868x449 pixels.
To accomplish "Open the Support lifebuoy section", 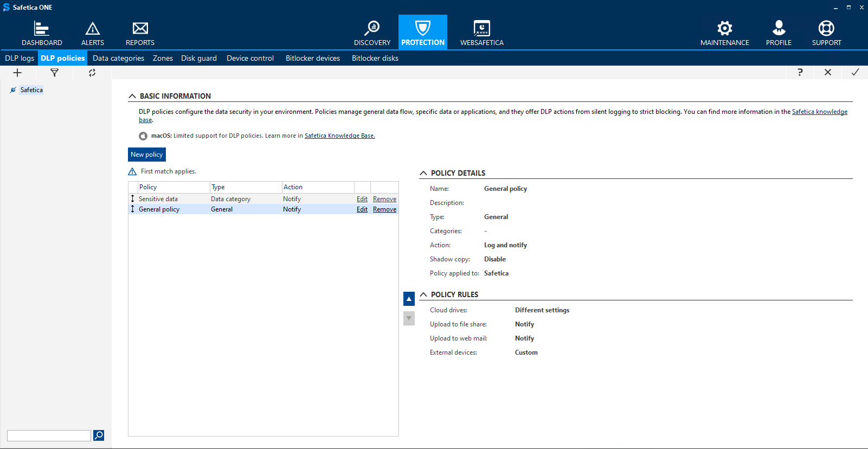I will (x=826, y=33).
